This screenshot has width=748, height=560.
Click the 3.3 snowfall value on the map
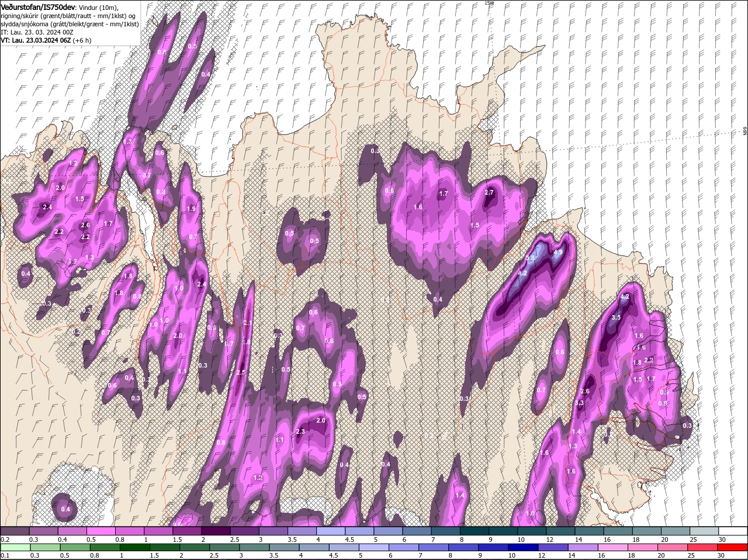pos(579,403)
